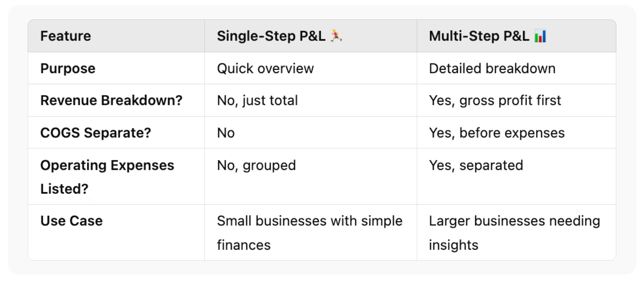Click the "Yes, separated" cell
This screenshot has width=644, height=281.
coord(476,165)
